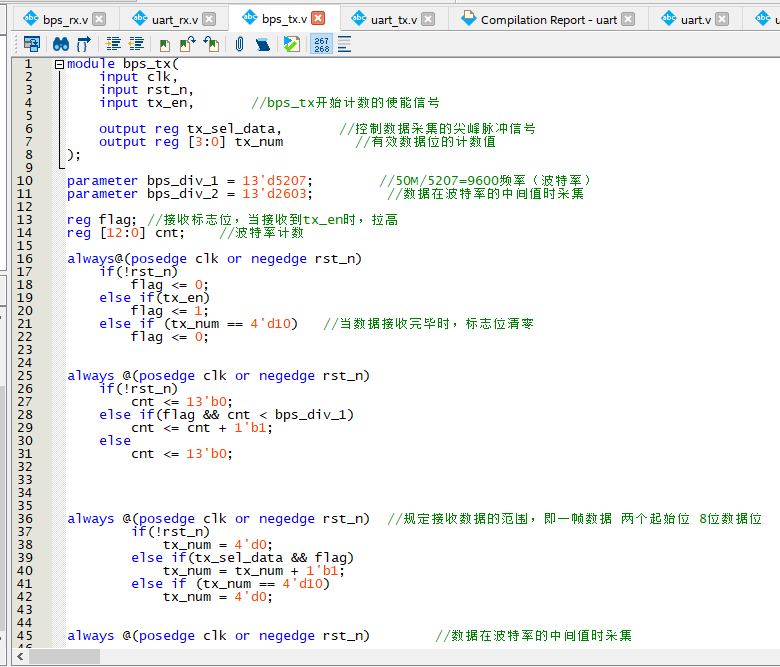Screen dimensions: 780x667
Task: Click the paperclip insert file icon
Action: click(x=239, y=44)
